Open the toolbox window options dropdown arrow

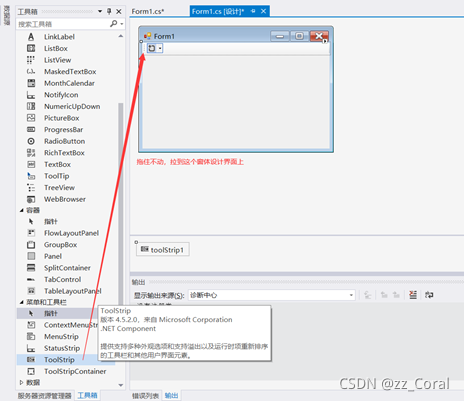100,11
